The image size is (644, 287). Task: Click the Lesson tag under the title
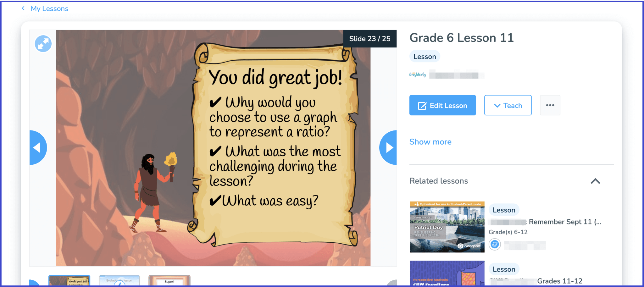tap(425, 57)
